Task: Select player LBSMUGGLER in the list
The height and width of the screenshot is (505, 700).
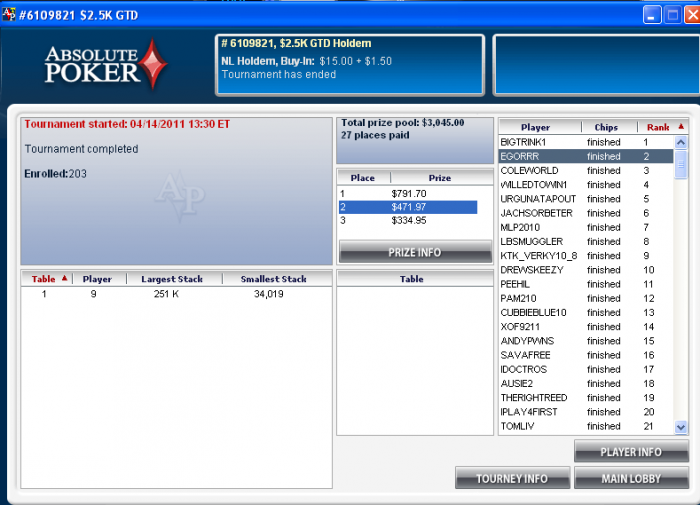Action: (x=586, y=242)
